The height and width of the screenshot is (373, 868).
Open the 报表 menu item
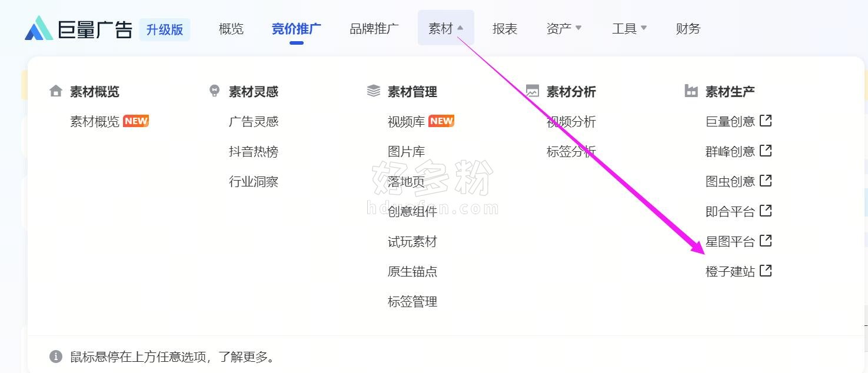[505, 28]
